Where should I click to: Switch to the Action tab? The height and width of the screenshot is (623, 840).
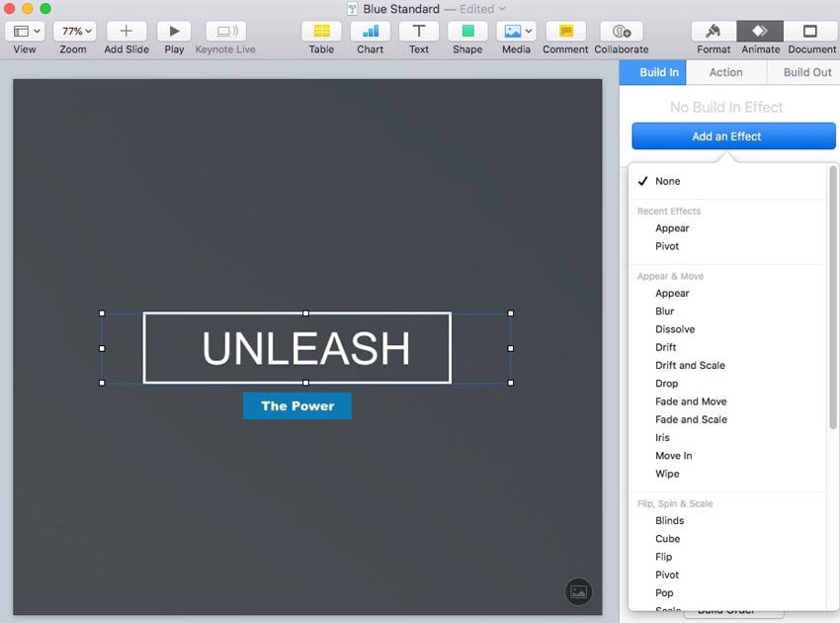tap(725, 72)
